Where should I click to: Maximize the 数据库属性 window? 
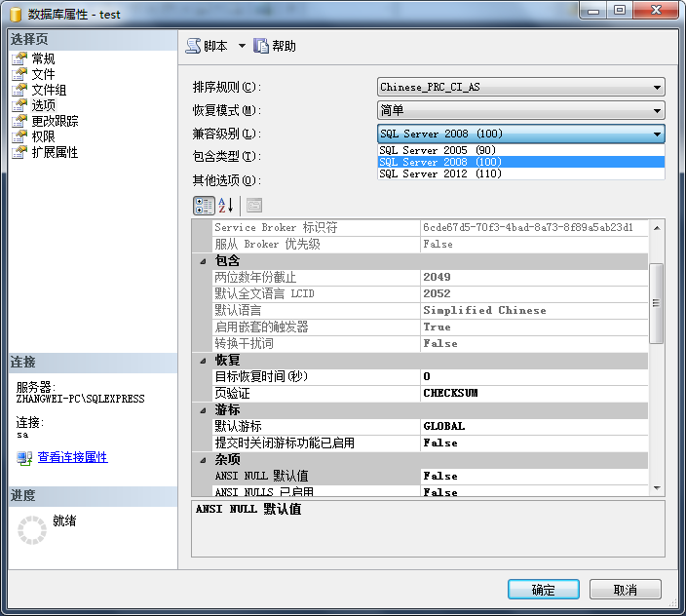click(620, 10)
